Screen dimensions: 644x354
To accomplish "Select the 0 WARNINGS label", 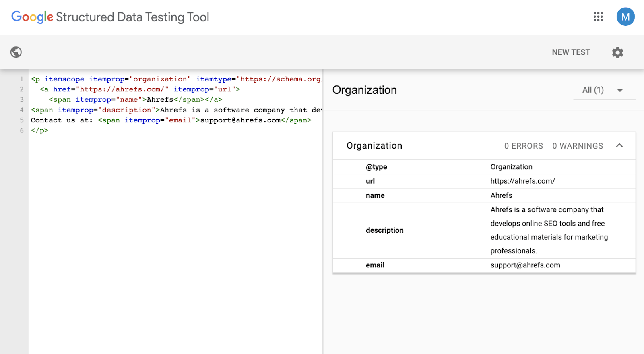I will point(578,146).
